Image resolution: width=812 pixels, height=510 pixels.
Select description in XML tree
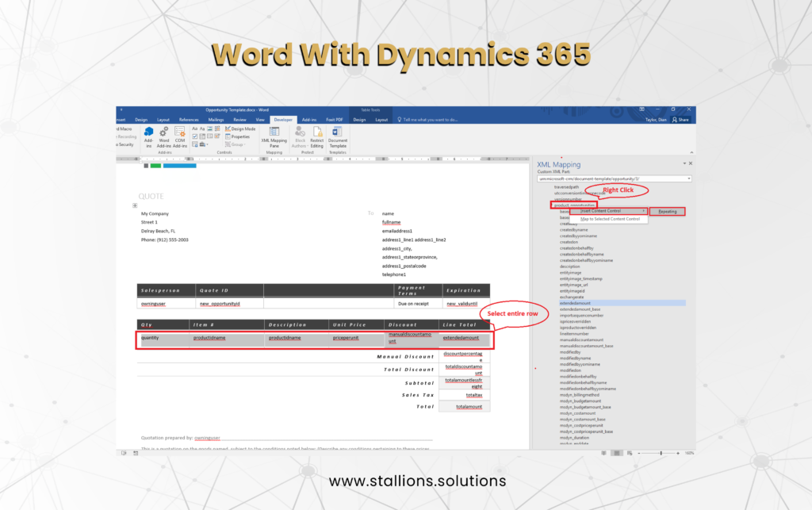tap(569, 267)
